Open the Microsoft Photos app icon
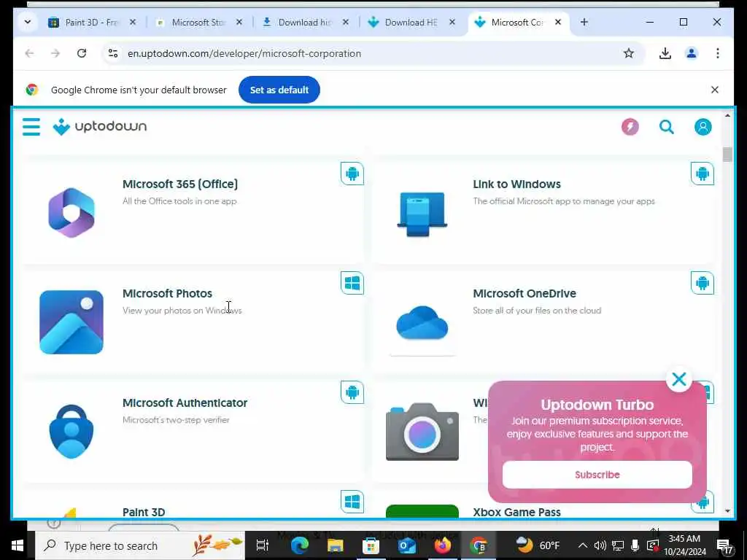The width and height of the screenshot is (747, 560). coord(71,322)
